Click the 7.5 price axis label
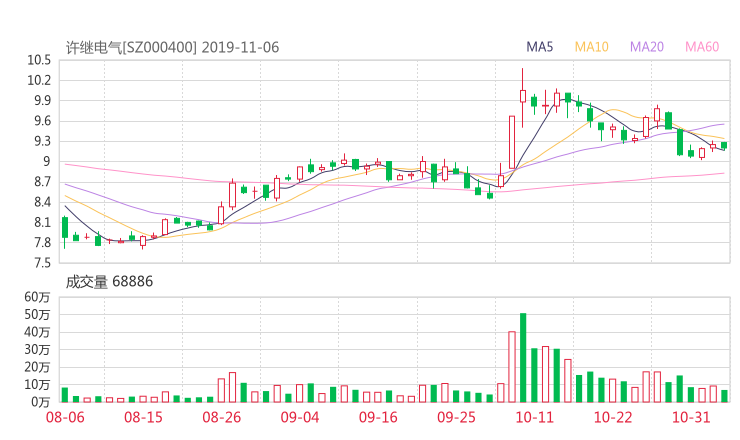740x440 pixels. click(42, 263)
